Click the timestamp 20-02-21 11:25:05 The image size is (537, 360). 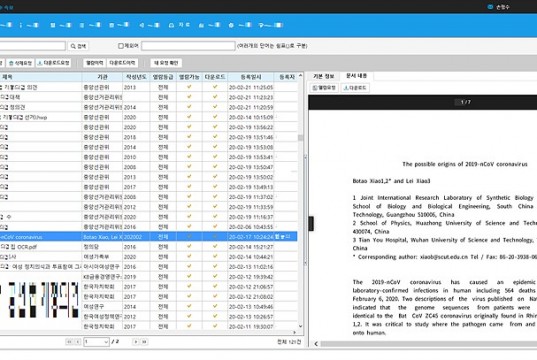coord(251,87)
